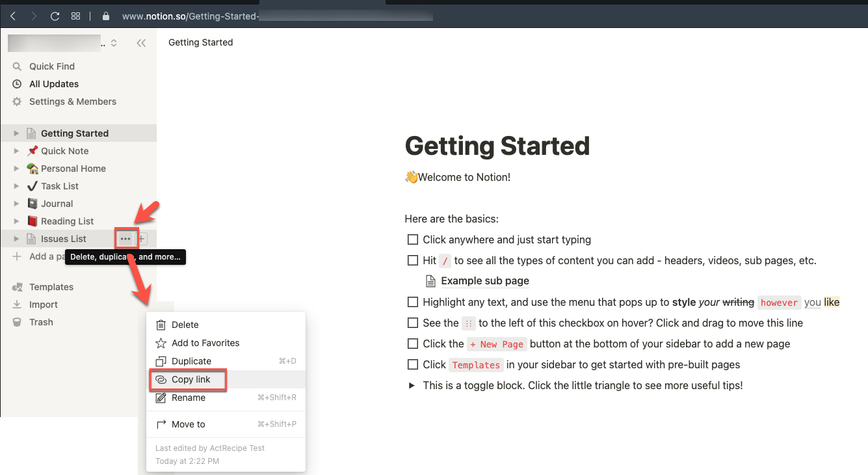
Task: Open the Example sub page link
Action: click(484, 281)
